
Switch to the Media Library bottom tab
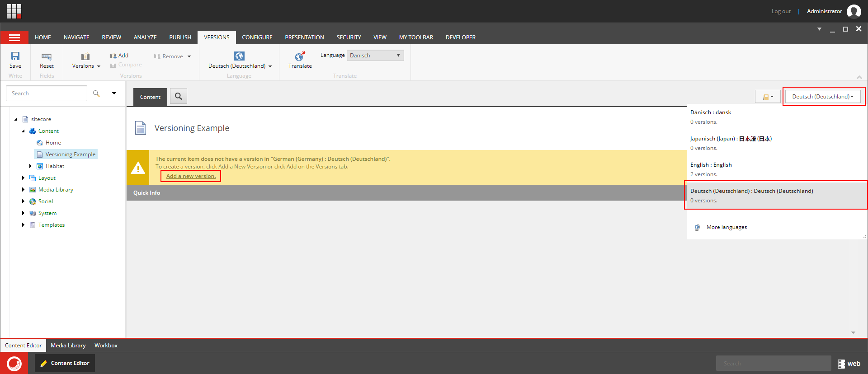pos(68,346)
